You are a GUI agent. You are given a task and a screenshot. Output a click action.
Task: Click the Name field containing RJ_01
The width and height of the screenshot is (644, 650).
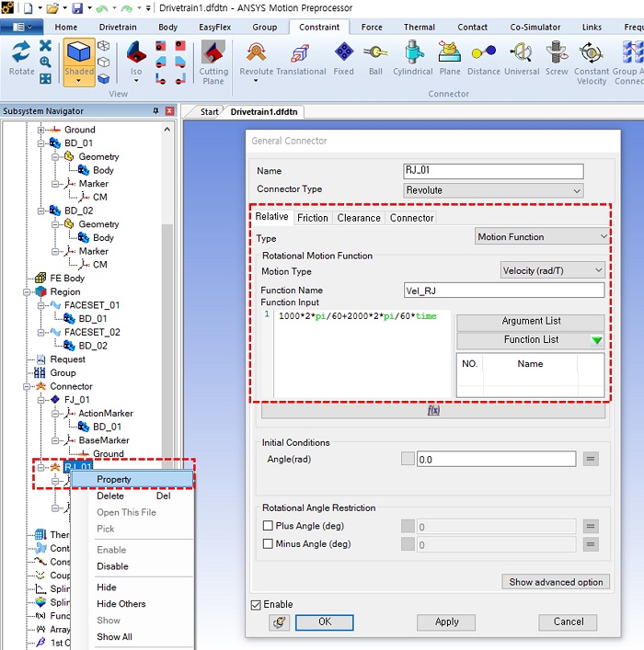pyautogui.click(x=493, y=171)
